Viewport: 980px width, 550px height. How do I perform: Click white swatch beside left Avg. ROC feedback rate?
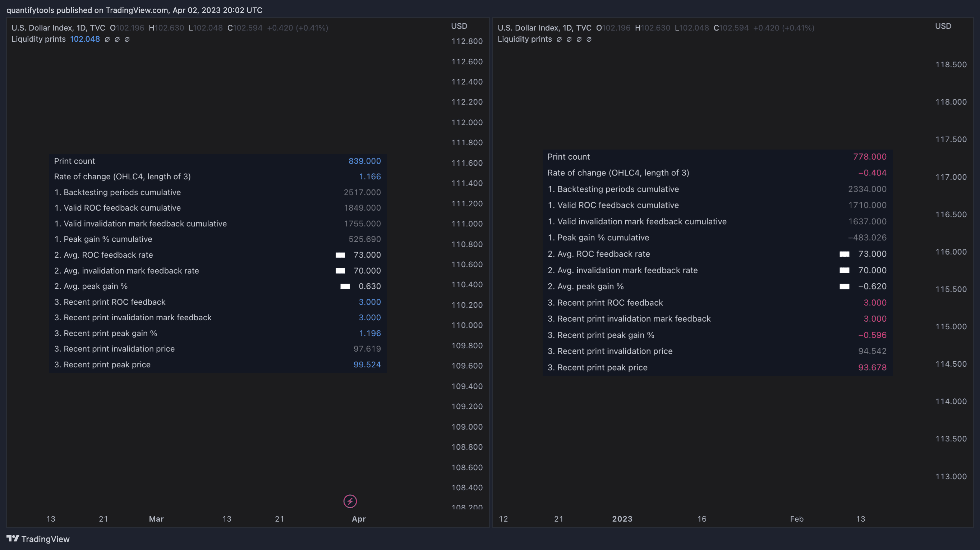click(340, 255)
